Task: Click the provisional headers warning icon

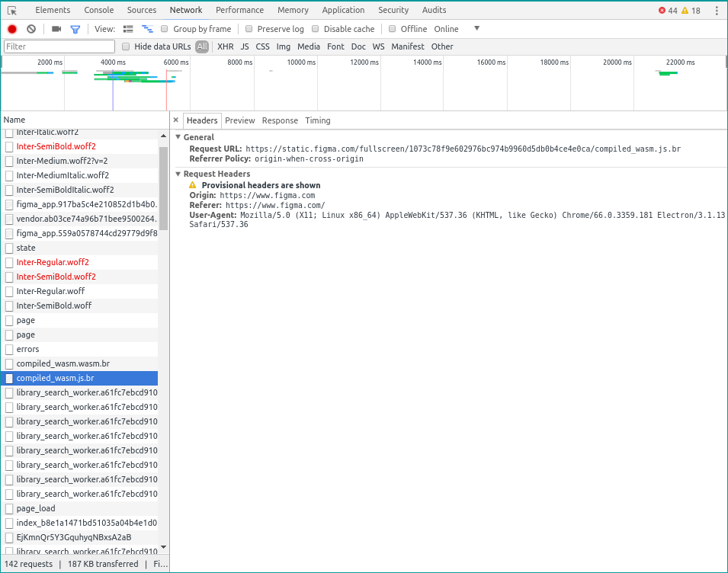Action: pos(193,185)
